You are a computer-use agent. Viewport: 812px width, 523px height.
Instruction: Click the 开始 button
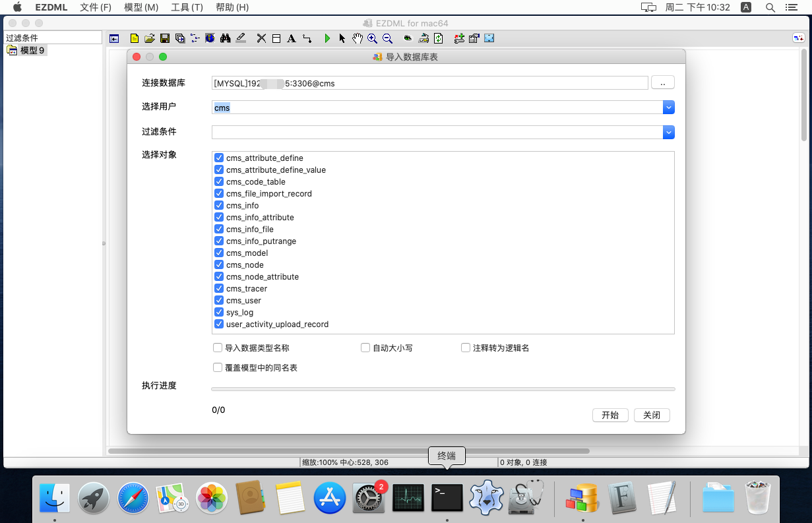click(610, 415)
